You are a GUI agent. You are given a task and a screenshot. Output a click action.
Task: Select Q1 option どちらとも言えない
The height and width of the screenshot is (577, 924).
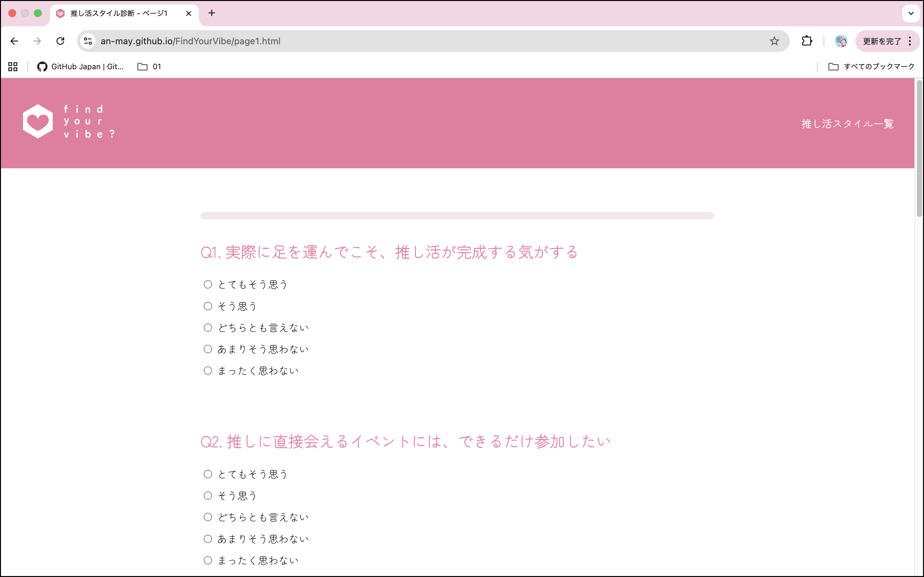[208, 327]
